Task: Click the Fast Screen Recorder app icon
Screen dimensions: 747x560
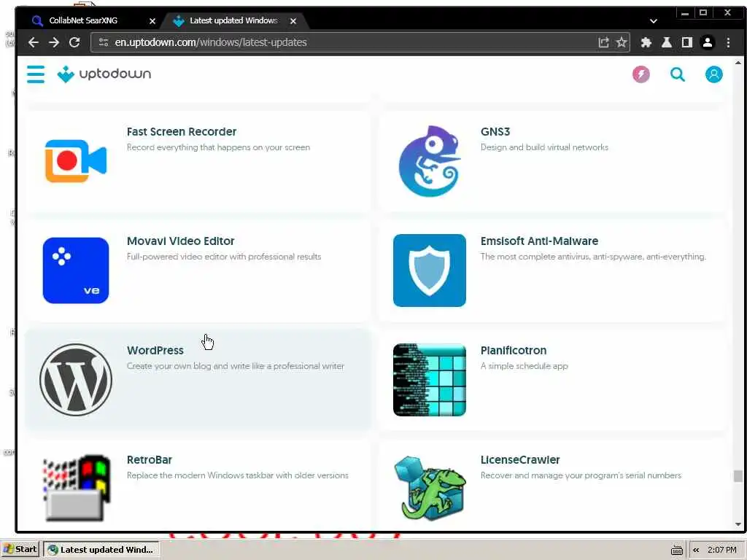Action: (76, 161)
